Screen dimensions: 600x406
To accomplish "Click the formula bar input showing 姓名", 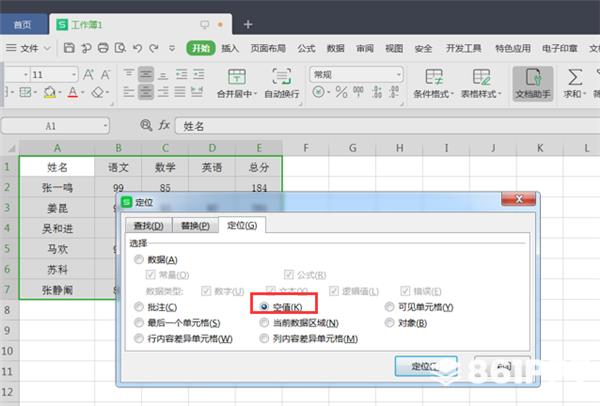I will [386, 126].
